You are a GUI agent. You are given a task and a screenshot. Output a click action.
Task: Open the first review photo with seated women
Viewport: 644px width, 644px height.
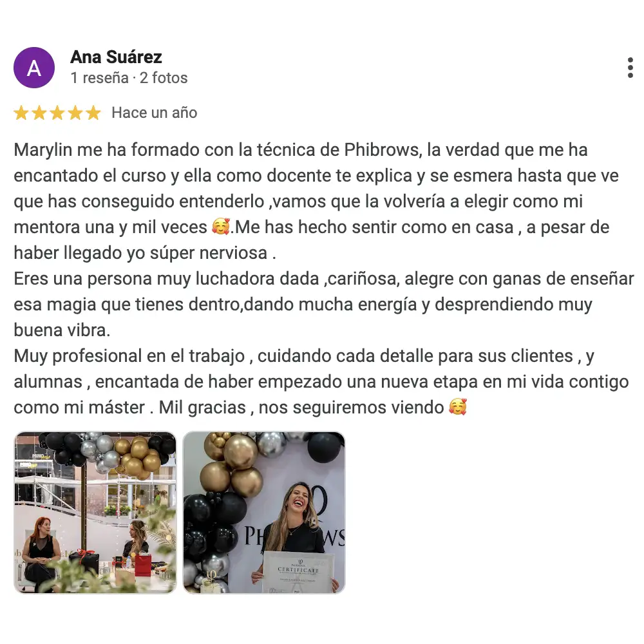(95, 512)
